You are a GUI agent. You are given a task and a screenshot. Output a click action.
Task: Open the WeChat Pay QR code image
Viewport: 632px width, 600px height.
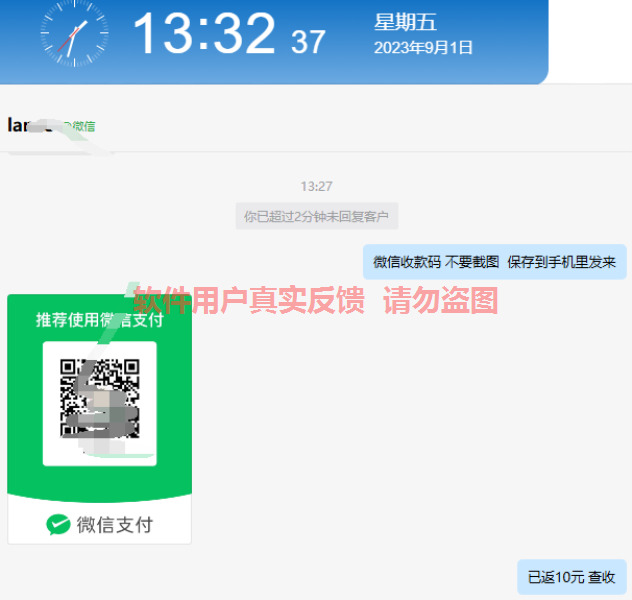click(x=100, y=419)
